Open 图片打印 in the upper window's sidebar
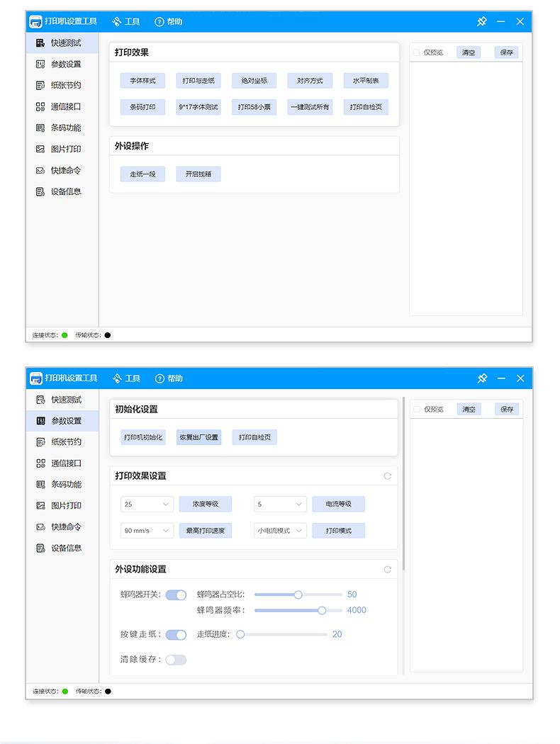The height and width of the screenshot is (744, 560). 65,150
